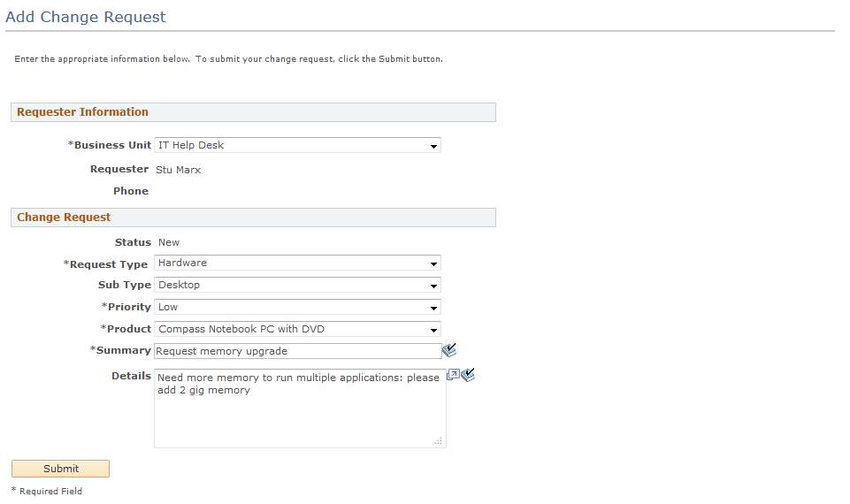Click the Add Change Request page title
850x504 pixels.
(x=86, y=17)
